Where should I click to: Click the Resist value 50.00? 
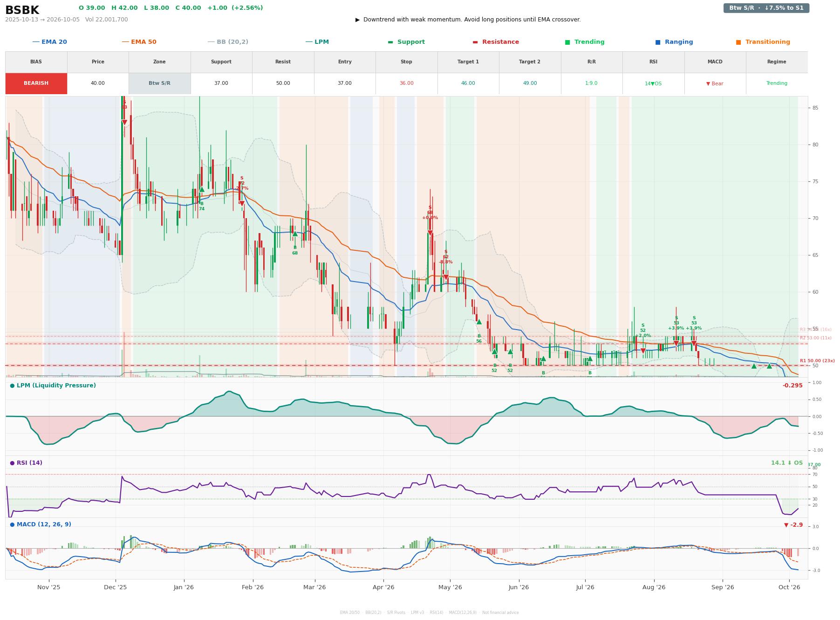tap(283, 83)
